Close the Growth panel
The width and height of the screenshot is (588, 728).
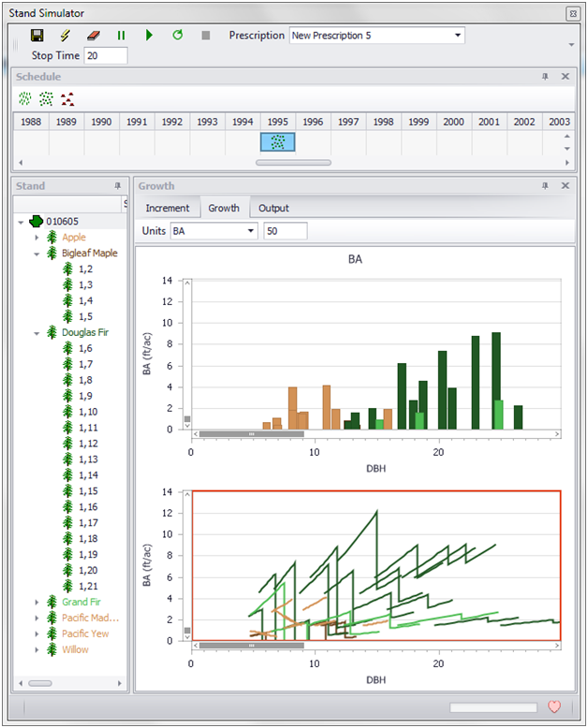pos(566,185)
